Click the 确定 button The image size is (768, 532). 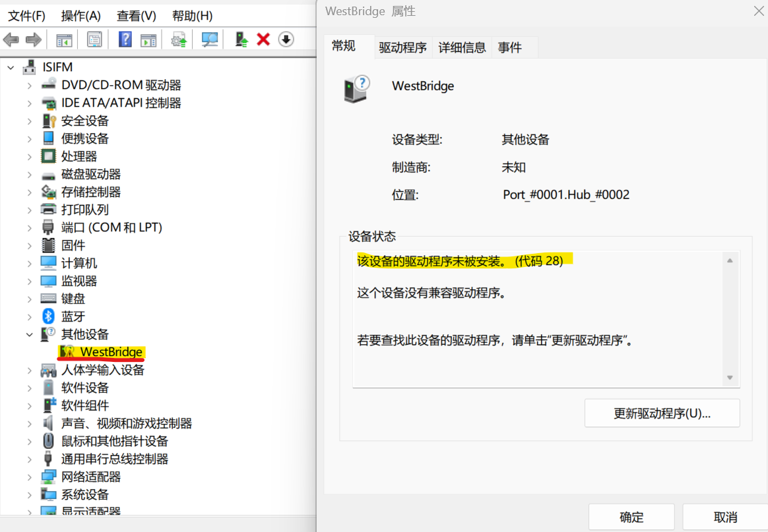tap(630, 517)
